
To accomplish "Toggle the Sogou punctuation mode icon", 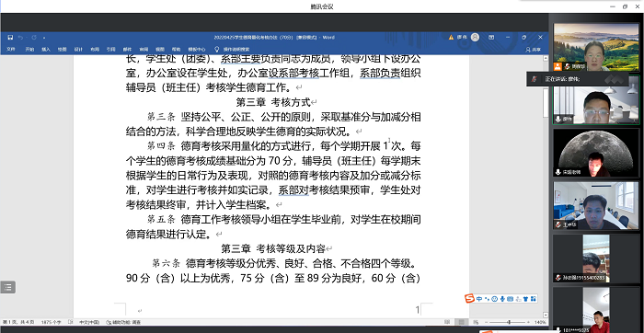I will pyautogui.click(x=487, y=299).
